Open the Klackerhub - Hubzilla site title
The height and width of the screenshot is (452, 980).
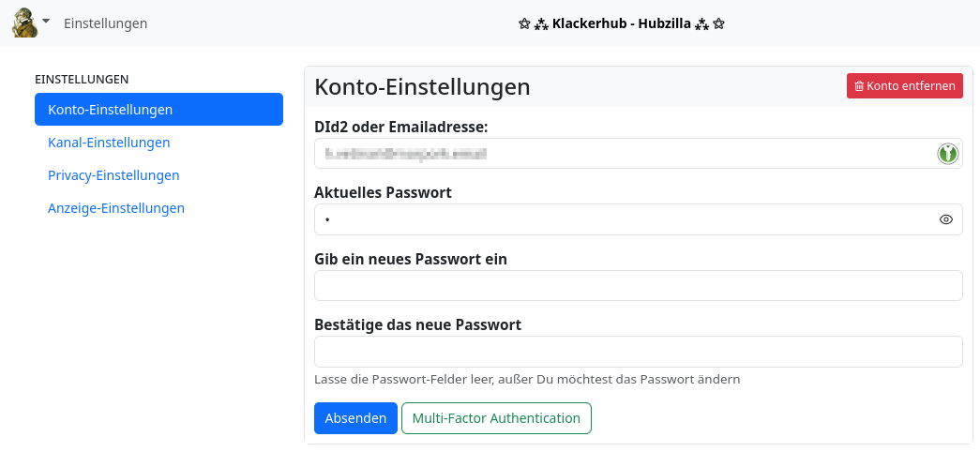point(621,23)
